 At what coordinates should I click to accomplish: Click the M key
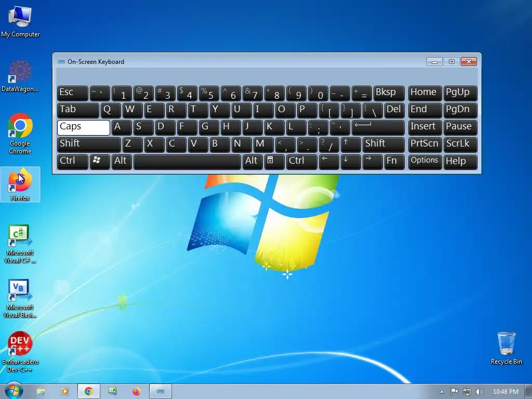(263, 145)
